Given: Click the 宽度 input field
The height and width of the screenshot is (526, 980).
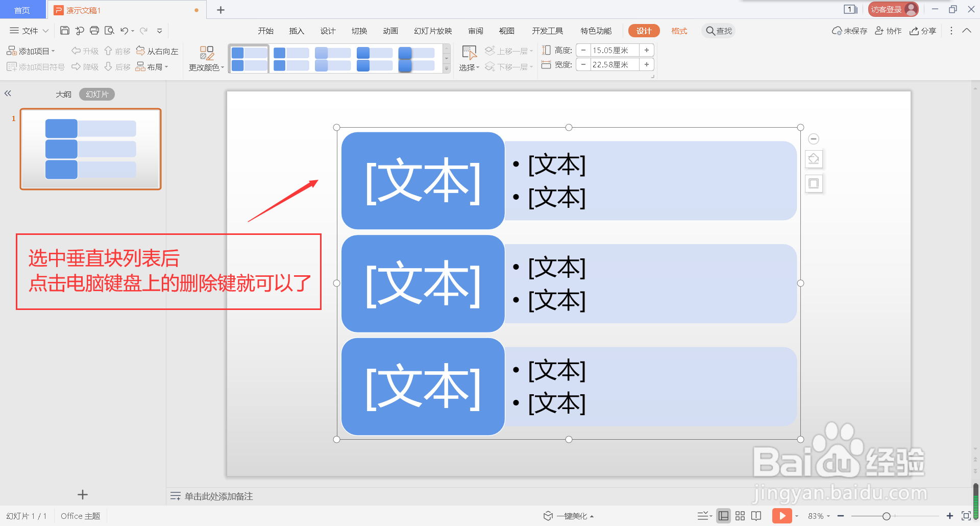Looking at the screenshot, I should pos(615,64).
